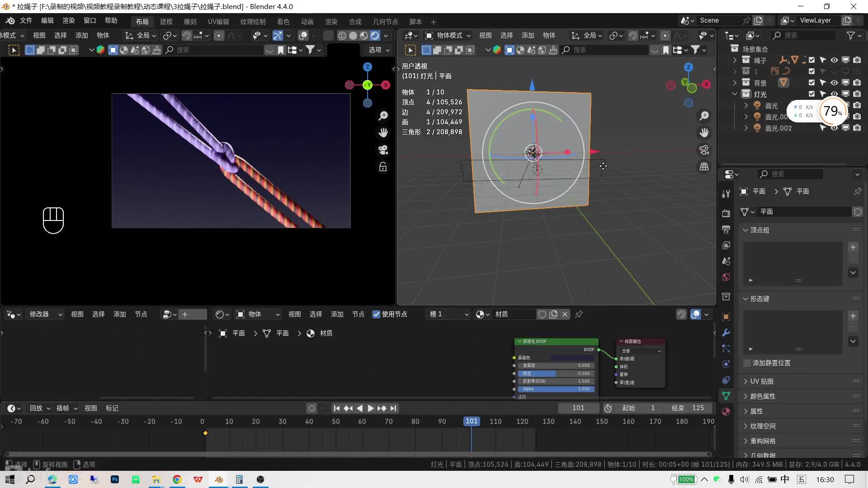This screenshot has height=488, width=868.
Task: Collapse the 灯光 collection in outliner
Action: [x=735, y=94]
